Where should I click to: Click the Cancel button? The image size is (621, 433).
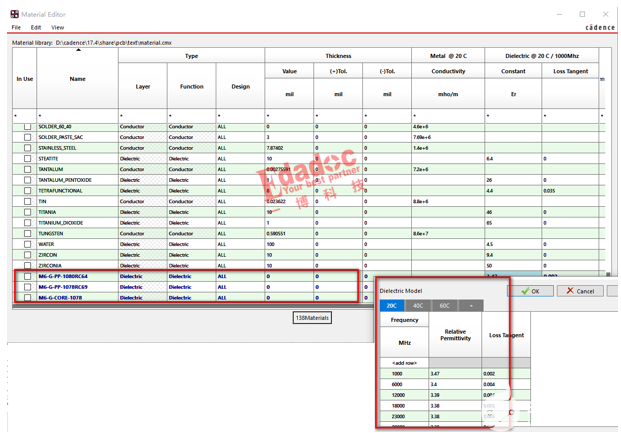click(x=580, y=291)
